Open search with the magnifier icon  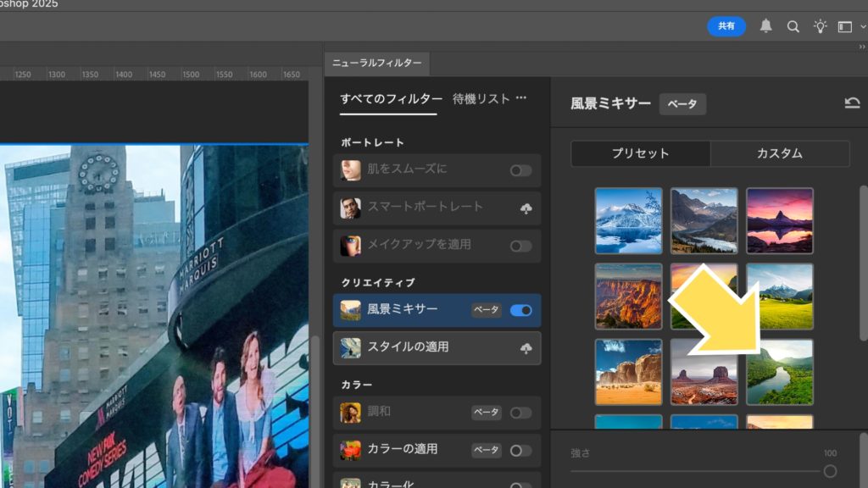click(x=793, y=26)
